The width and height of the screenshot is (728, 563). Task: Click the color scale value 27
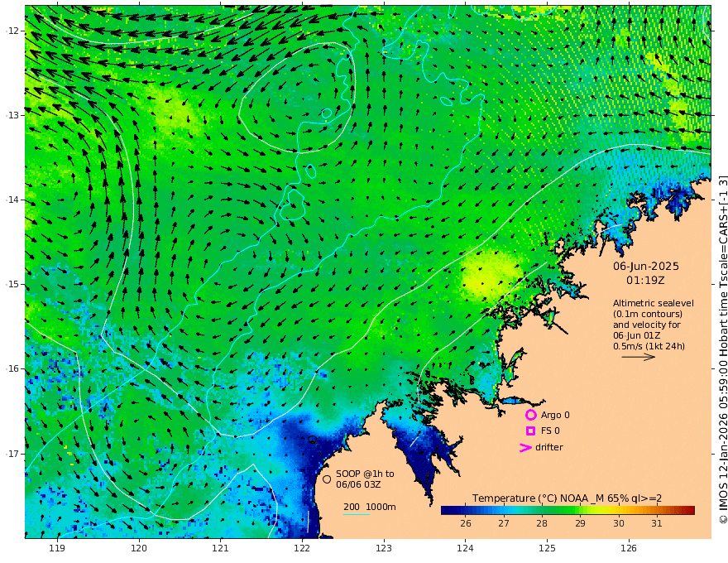(x=504, y=523)
